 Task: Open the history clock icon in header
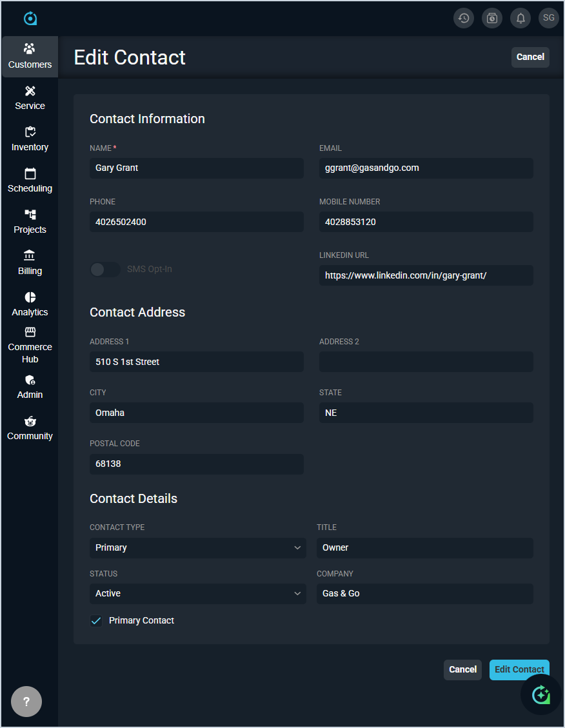(464, 18)
